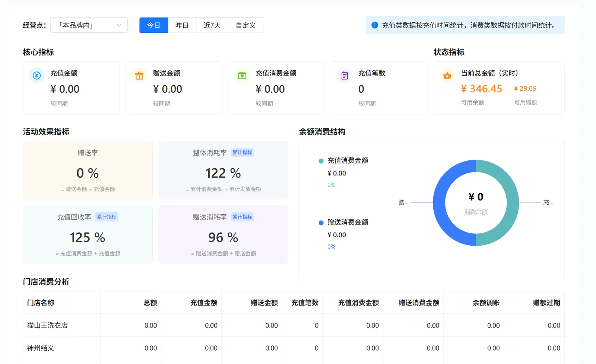Viewport: 596px width, 364px height.
Task: Click the ¥ 29.05 available gift value
Action: pyautogui.click(x=525, y=89)
